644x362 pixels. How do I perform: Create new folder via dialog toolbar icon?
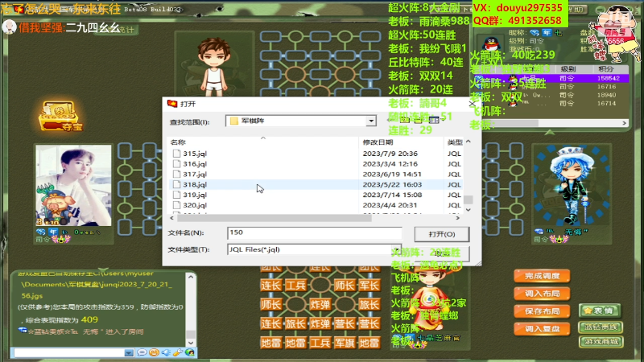pyautogui.click(x=419, y=120)
